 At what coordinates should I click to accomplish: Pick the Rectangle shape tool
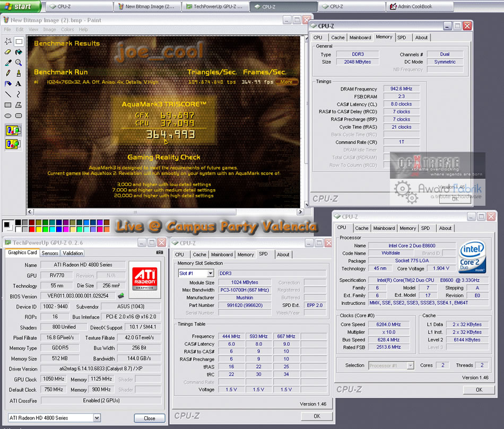coord(8,105)
